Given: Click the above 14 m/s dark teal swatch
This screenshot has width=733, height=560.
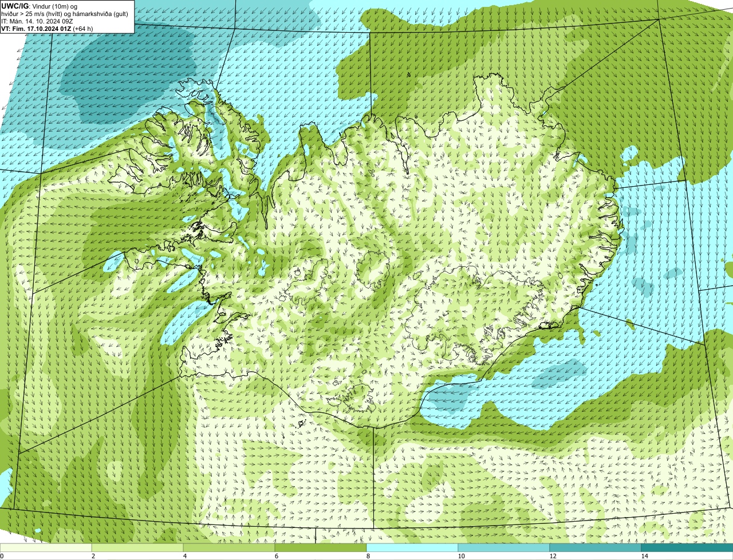Looking at the screenshot, I should click(687, 548).
